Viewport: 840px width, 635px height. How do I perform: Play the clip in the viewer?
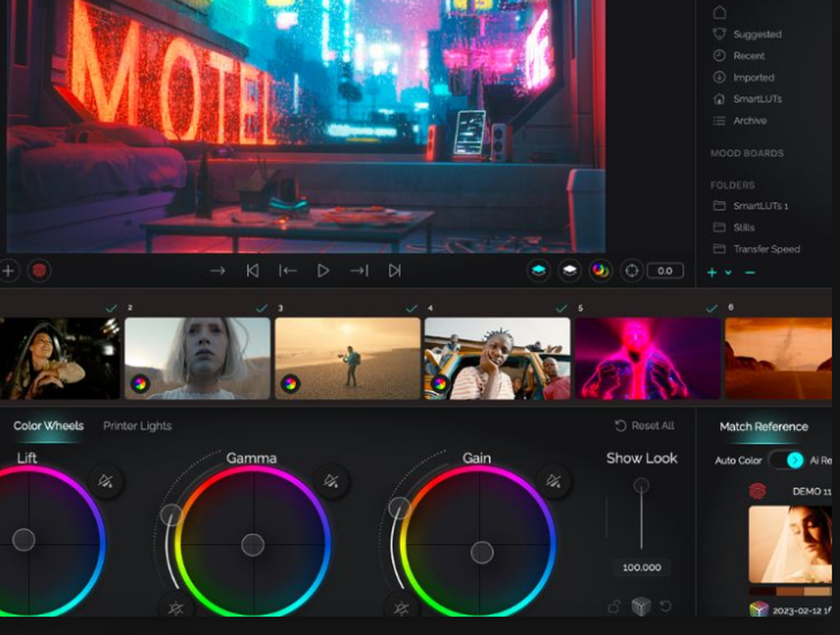[323, 270]
